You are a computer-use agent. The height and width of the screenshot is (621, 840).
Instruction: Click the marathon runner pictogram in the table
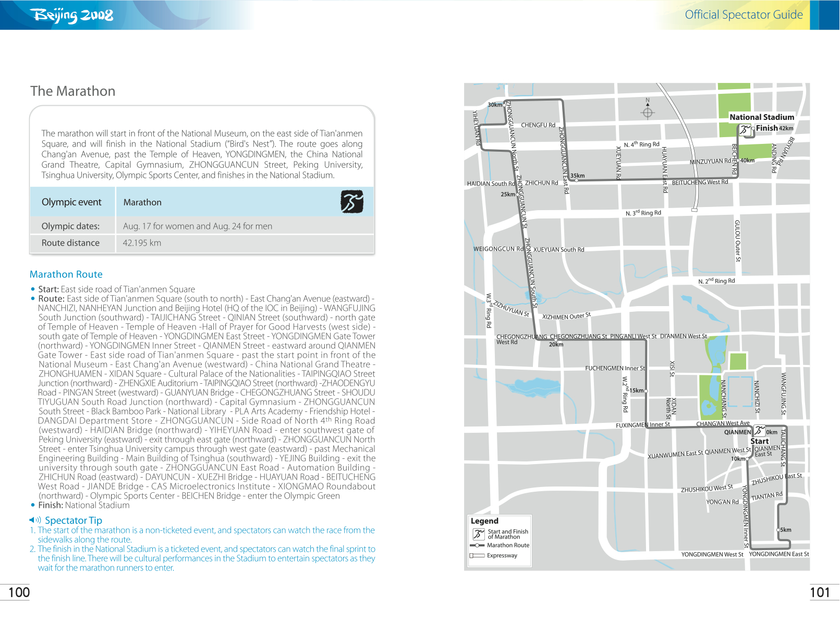pyautogui.click(x=352, y=202)
